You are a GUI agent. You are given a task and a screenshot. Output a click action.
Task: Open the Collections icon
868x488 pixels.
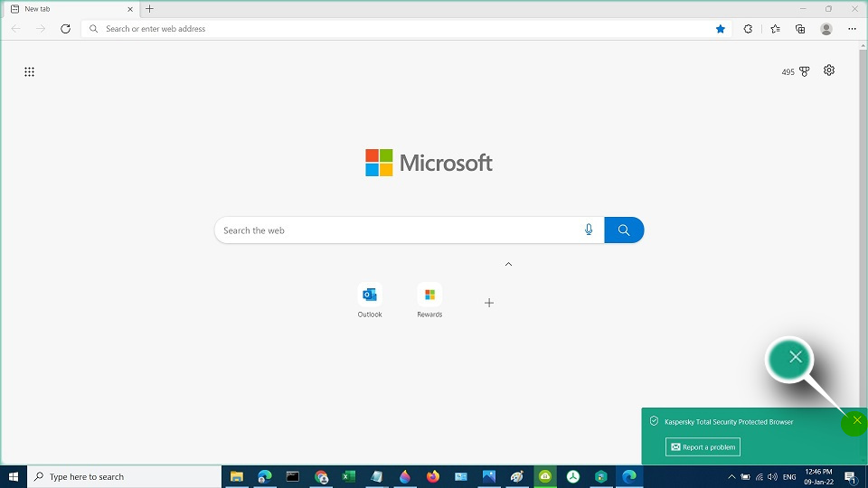pos(800,29)
